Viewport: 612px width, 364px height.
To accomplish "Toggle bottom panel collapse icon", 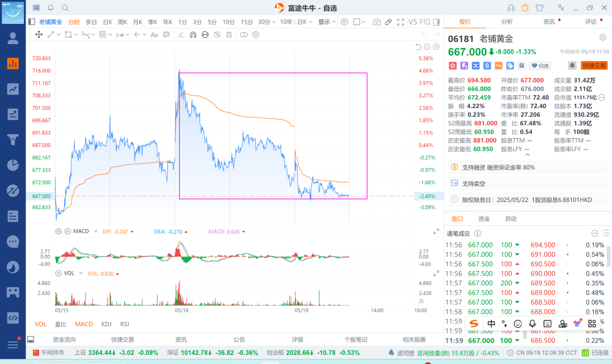I will tap(31, 340).
